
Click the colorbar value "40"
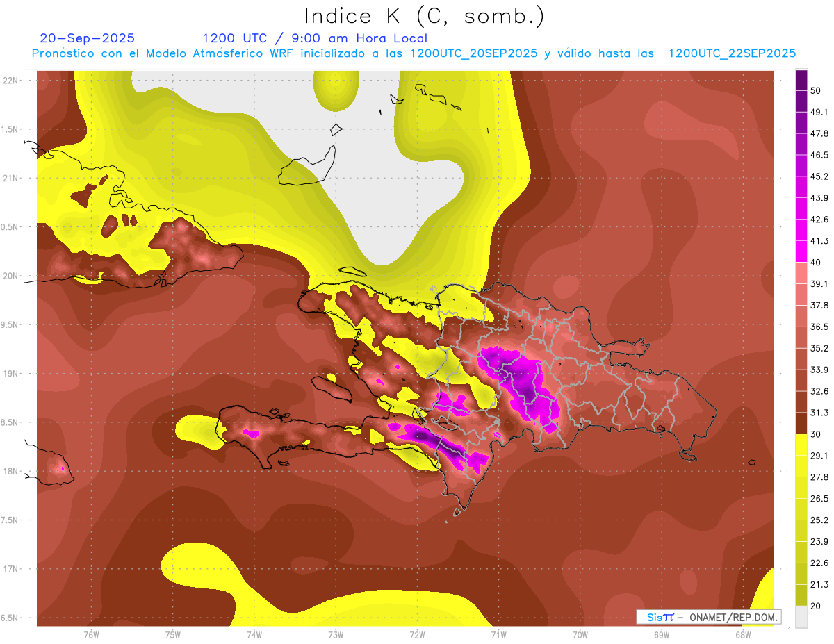[x=817, y=263]
